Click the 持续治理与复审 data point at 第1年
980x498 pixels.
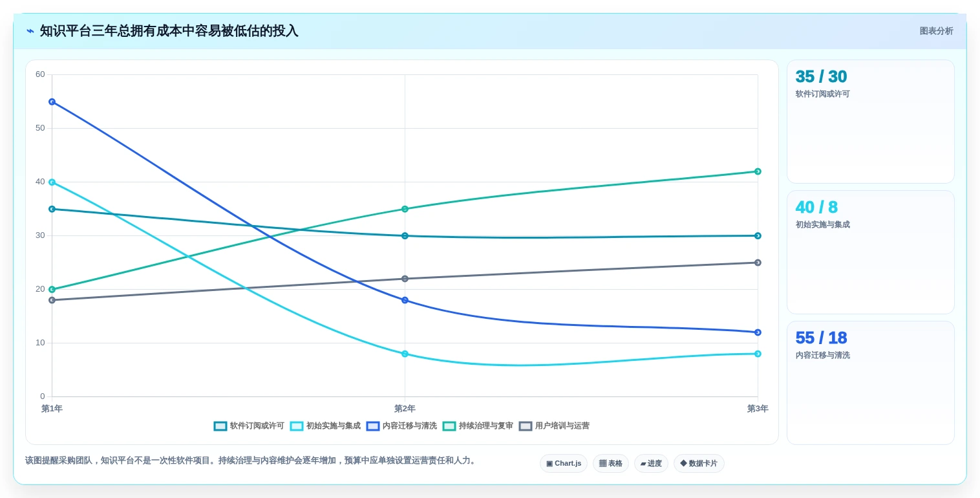point(52,290)
